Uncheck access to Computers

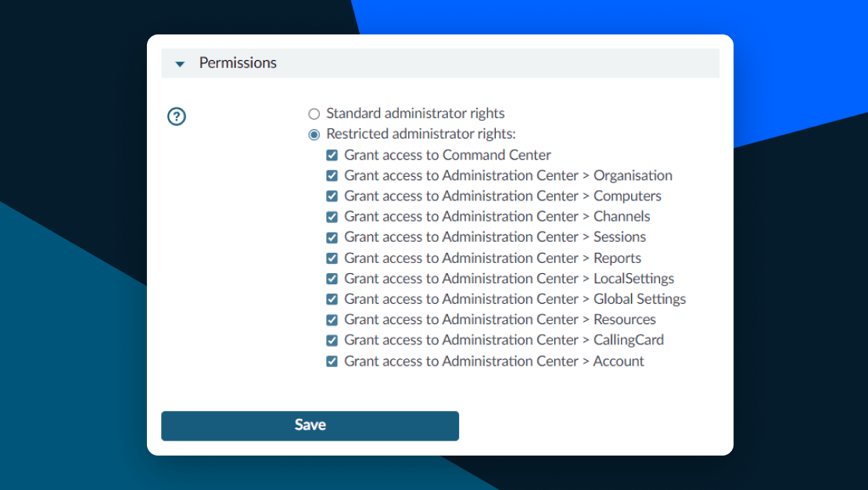332,196
